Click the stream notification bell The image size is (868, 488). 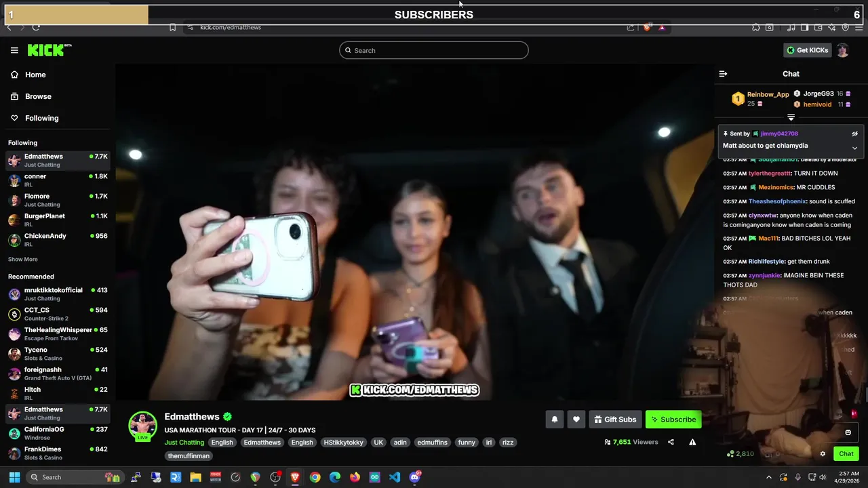[554, 420]
